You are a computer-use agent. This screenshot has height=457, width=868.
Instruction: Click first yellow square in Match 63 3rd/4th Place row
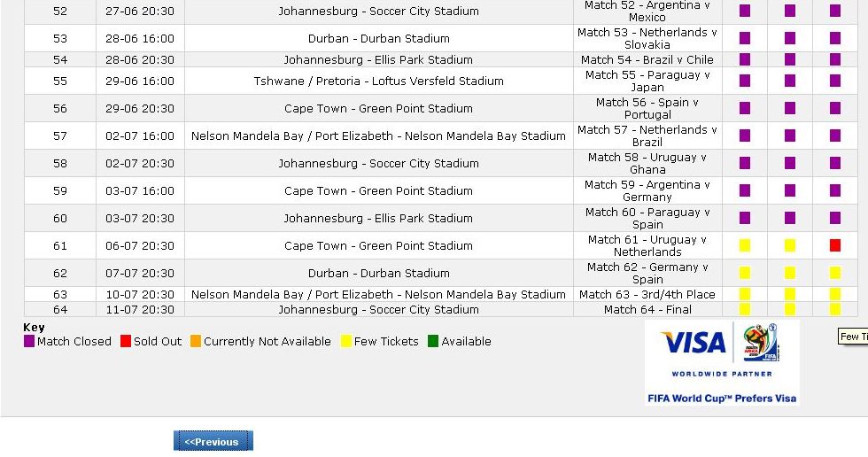[745, 294]
